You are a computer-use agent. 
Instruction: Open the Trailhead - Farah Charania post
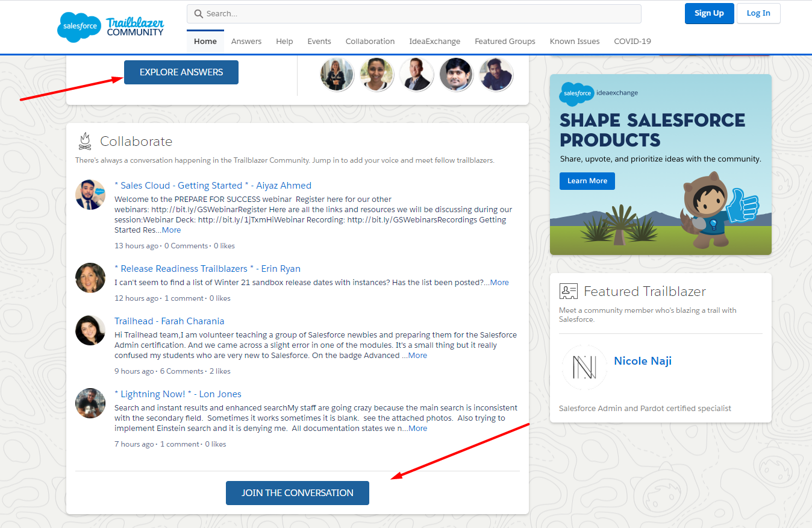tap(169, 321)
